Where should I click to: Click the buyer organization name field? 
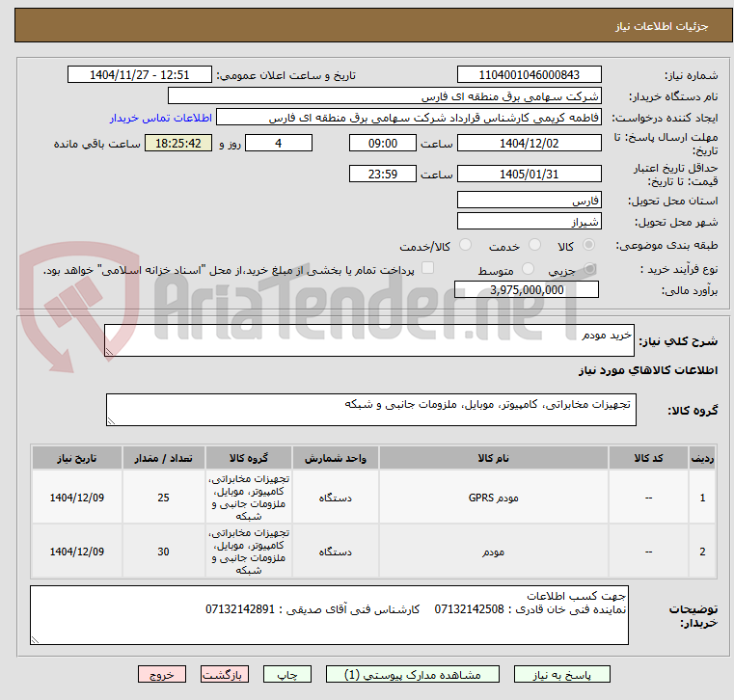click(x=384, y=96)
